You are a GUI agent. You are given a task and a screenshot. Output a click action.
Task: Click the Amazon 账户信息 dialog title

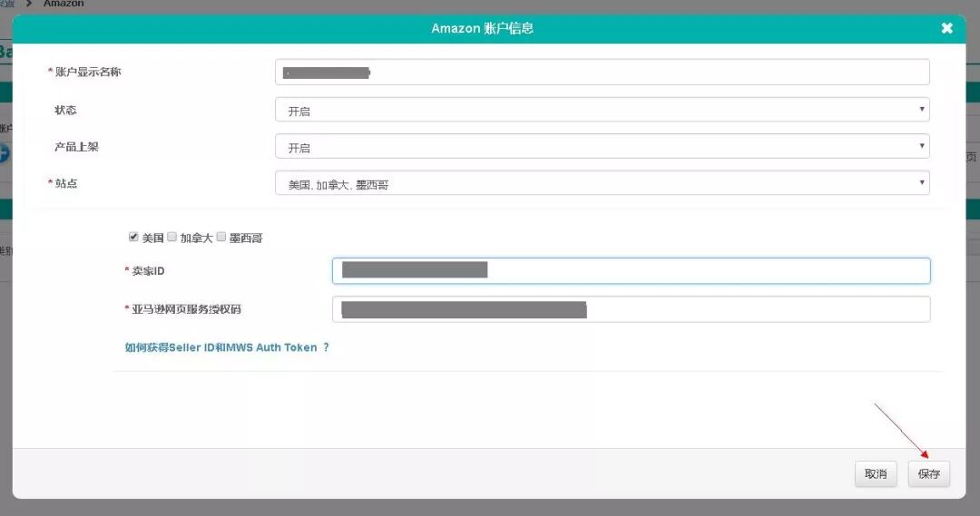point(482,28)
